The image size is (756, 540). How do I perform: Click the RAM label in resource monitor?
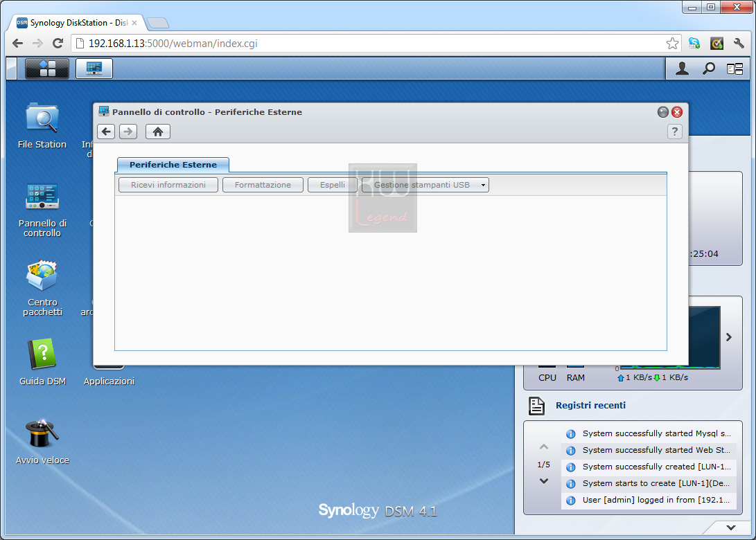(576, 378)
